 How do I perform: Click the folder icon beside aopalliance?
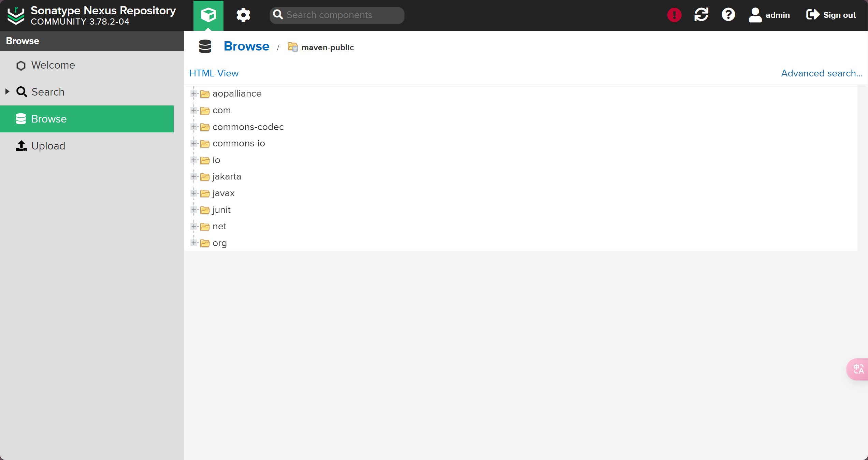205,94
